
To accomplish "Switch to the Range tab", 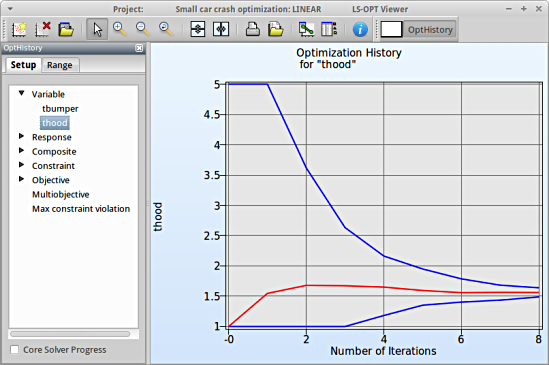I will point(60,65).
